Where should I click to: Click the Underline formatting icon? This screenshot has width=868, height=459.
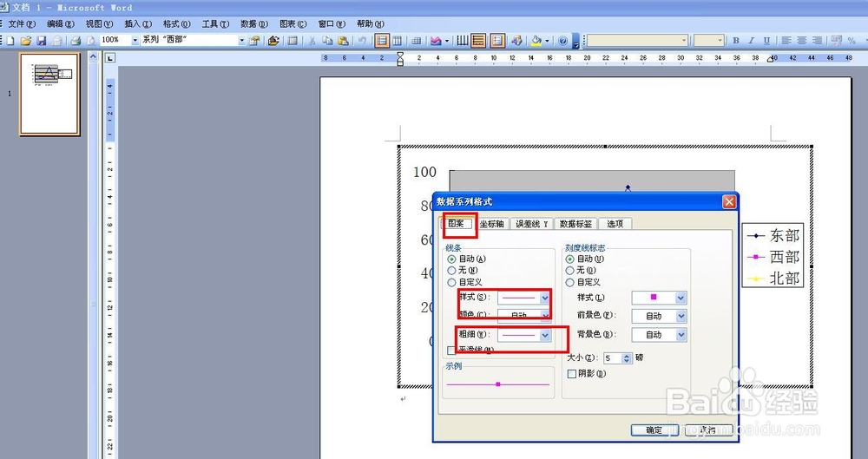coord(766,41)
